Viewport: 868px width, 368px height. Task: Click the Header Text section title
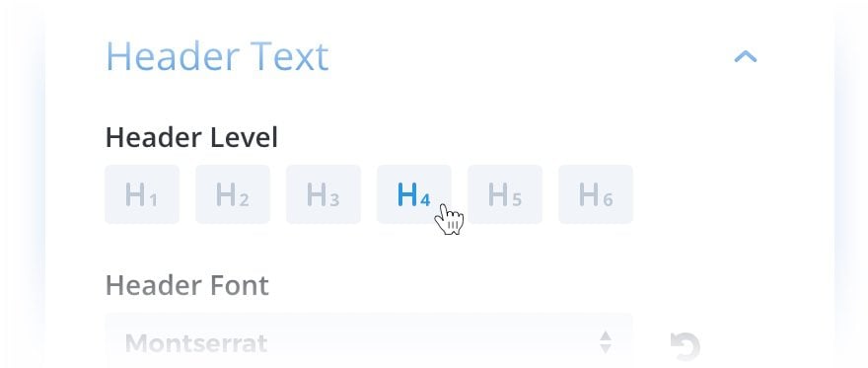217,56
